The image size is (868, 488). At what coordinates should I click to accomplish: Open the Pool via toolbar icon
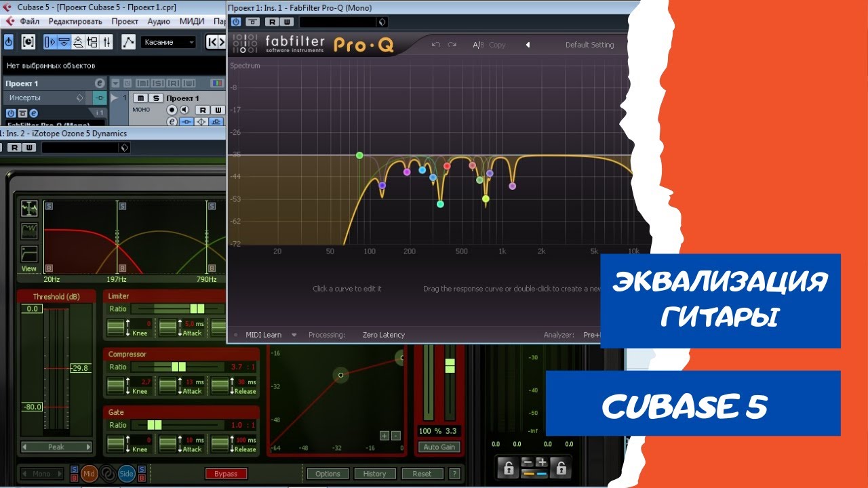(92, 42)
